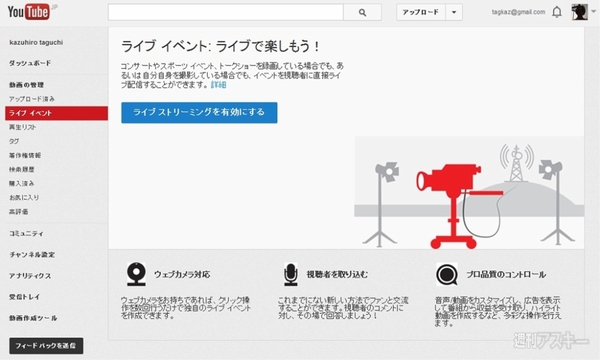This screenshot has height=360, width=600.
Task: Click the account avatar thumbnail
Action: coord(579,12)
